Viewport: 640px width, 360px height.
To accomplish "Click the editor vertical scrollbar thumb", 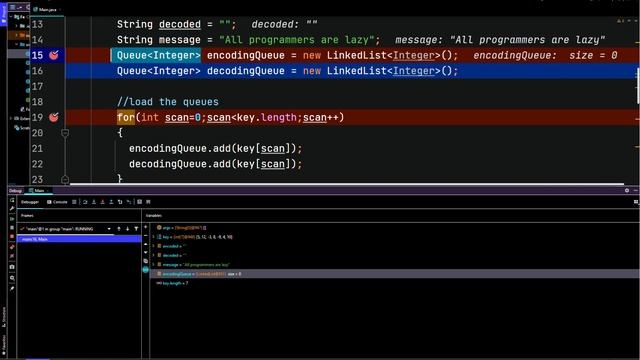I will [638, 86].
